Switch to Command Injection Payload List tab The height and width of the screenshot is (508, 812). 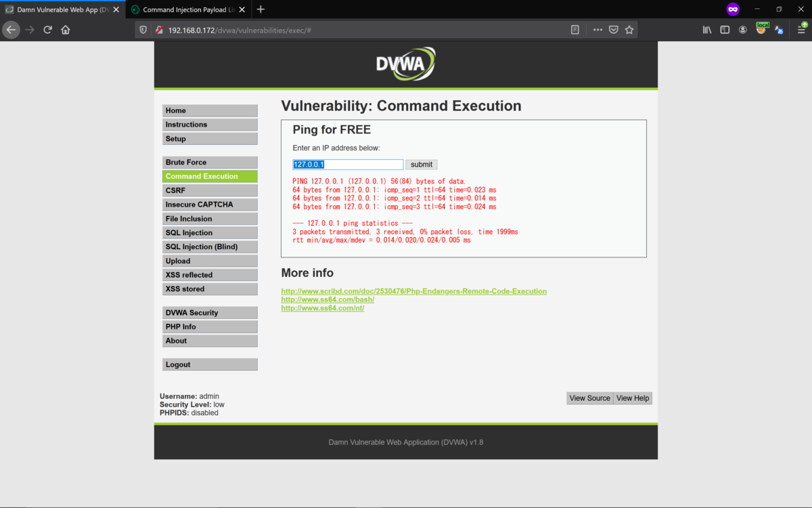pos(188,9)
